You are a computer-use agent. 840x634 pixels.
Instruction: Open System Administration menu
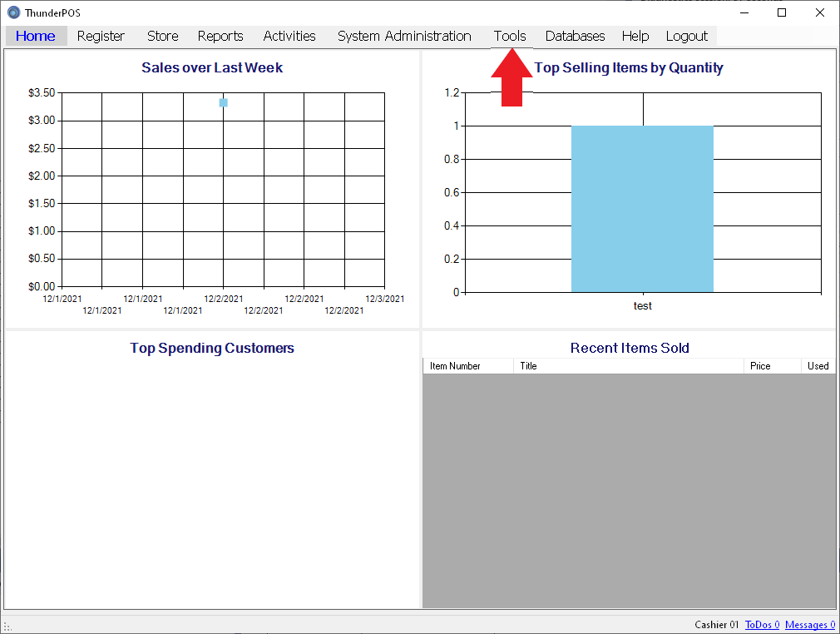click(x=404, y=36)
